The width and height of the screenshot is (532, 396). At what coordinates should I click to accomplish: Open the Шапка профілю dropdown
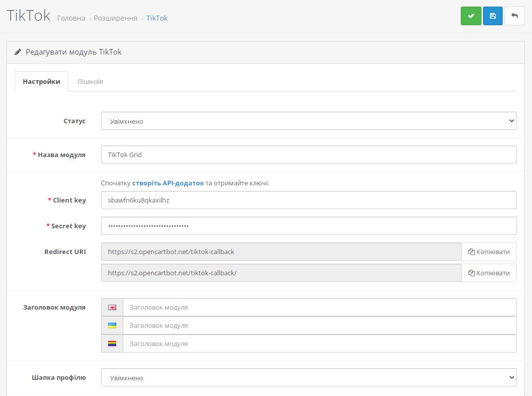coord(309,377)
